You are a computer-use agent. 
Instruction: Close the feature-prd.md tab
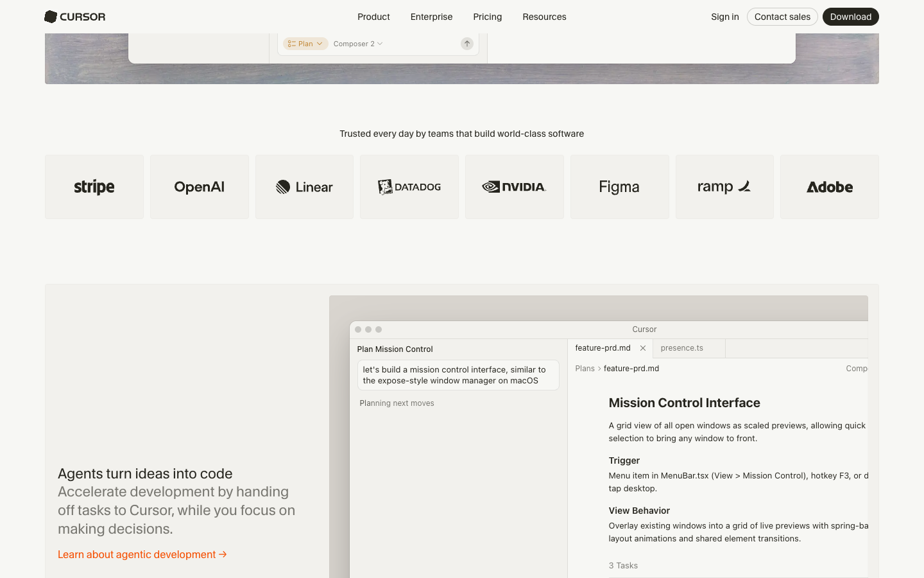pos(643,348)
